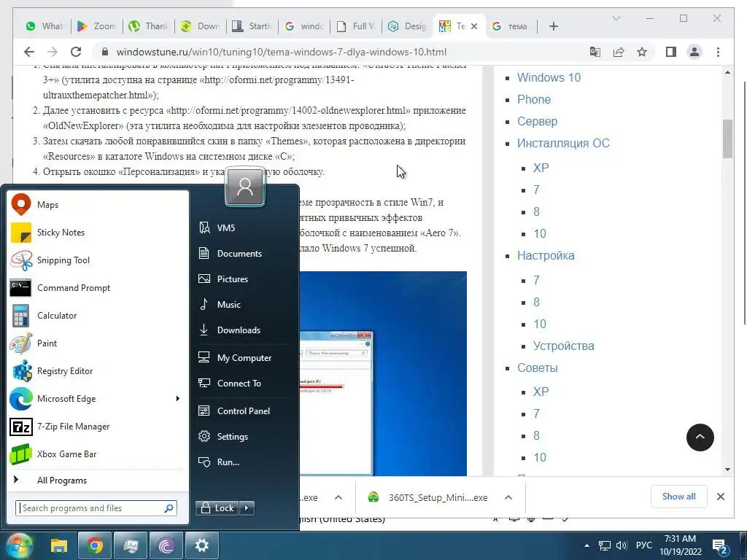
Task: Toggle Chrome side panel
Action: click(671, 52)
